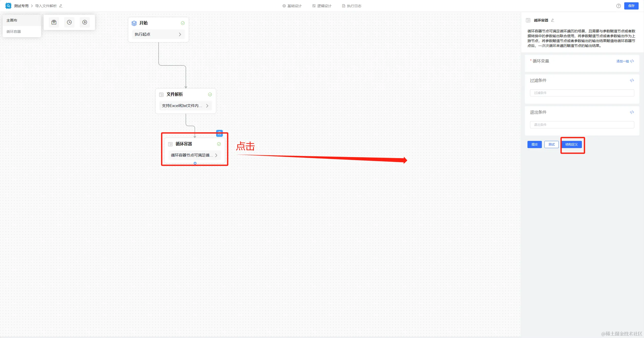The image size is (644, 338).
Task: Click the edit pencil beside 导入文件解析 title
Action: (61, 6)
